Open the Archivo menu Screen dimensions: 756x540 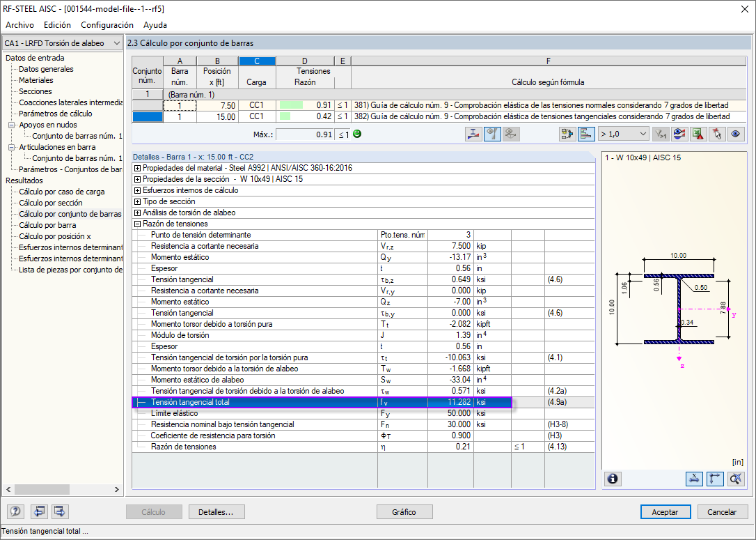[x=19, y=25]
